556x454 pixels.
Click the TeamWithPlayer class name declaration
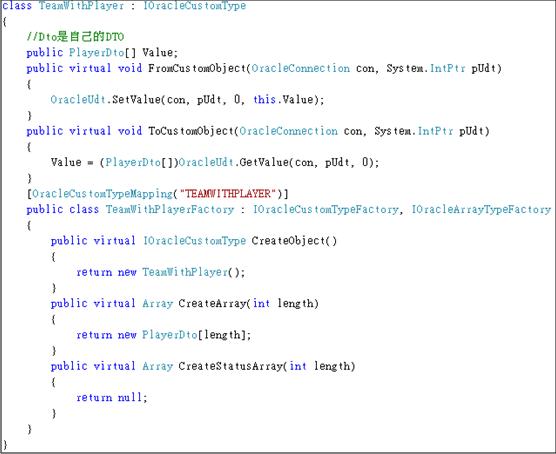82,5
